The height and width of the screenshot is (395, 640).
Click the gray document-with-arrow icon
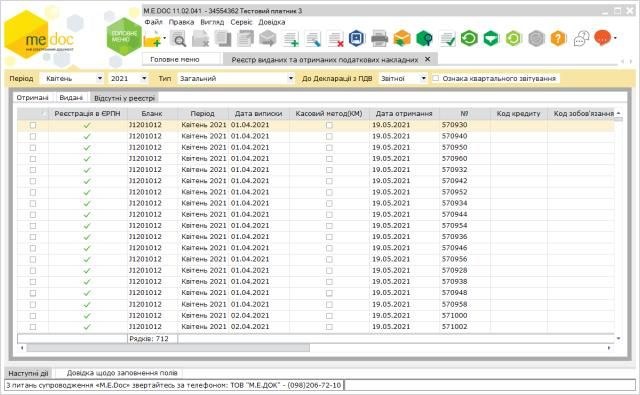(x=245, y=39)
